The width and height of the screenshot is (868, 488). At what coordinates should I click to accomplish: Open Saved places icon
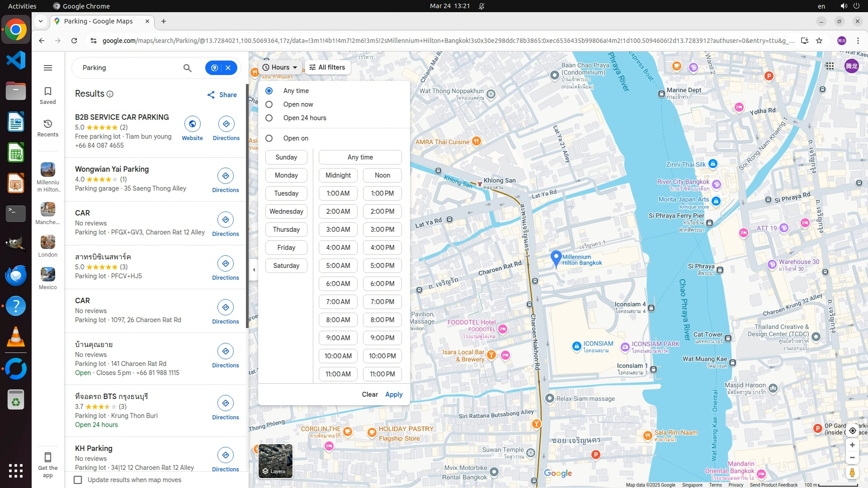[x=48, y=95]
